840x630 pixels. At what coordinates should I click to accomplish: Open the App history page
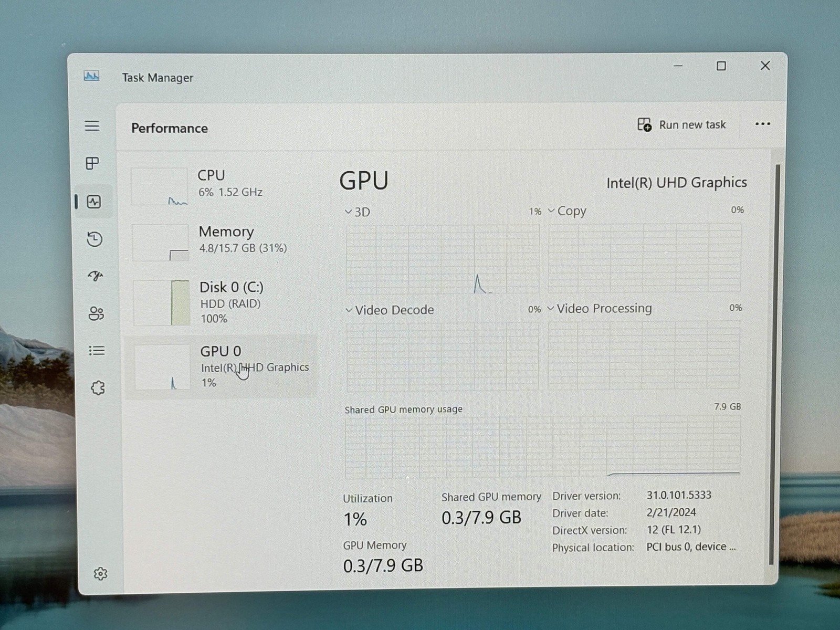(94, 239)
